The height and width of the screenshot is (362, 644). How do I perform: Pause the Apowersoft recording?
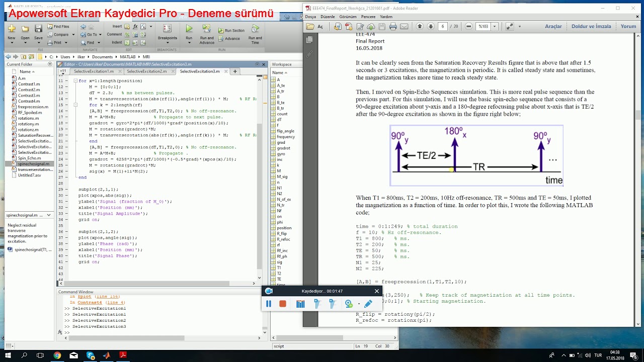click(x=269, y=304)
